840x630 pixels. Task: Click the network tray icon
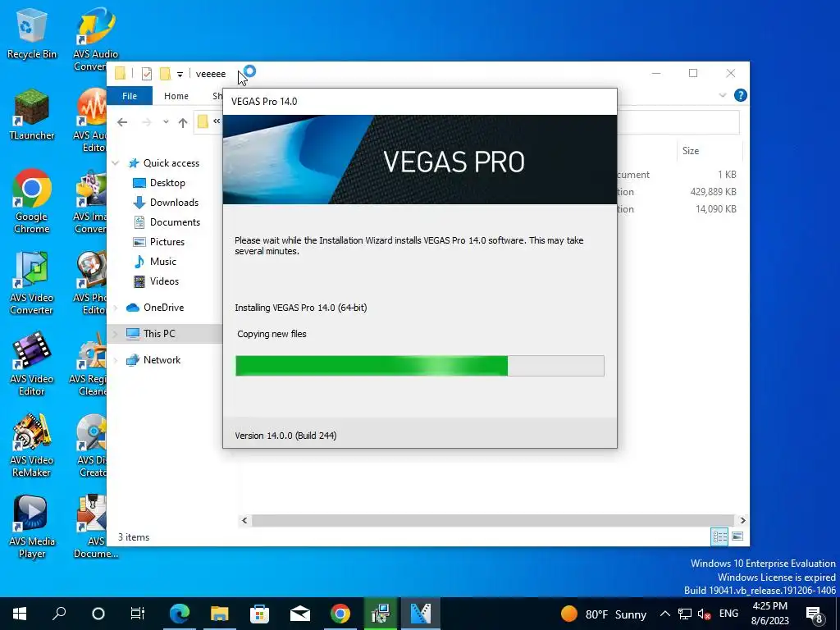pos(685,614)
